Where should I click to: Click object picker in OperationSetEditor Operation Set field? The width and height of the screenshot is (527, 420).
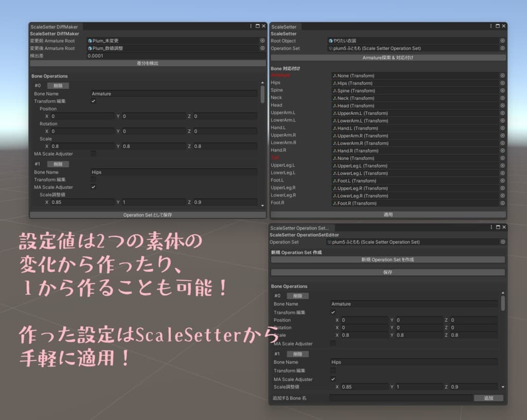[502, 242]
